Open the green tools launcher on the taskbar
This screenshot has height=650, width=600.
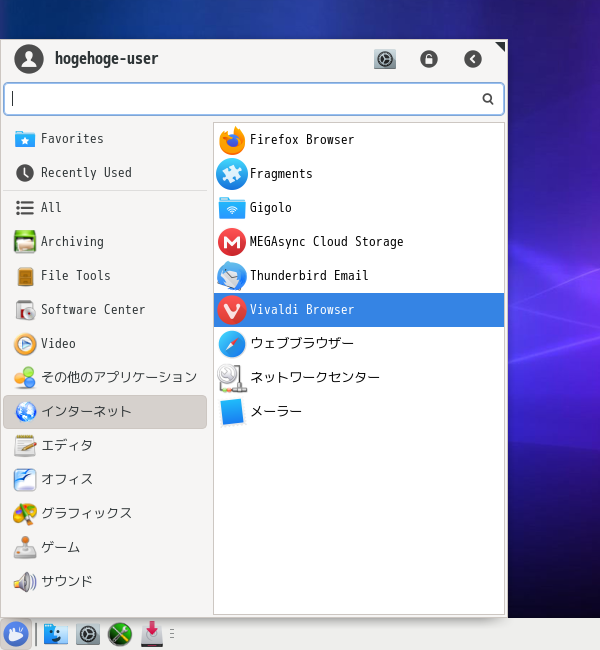click(120, 634)
